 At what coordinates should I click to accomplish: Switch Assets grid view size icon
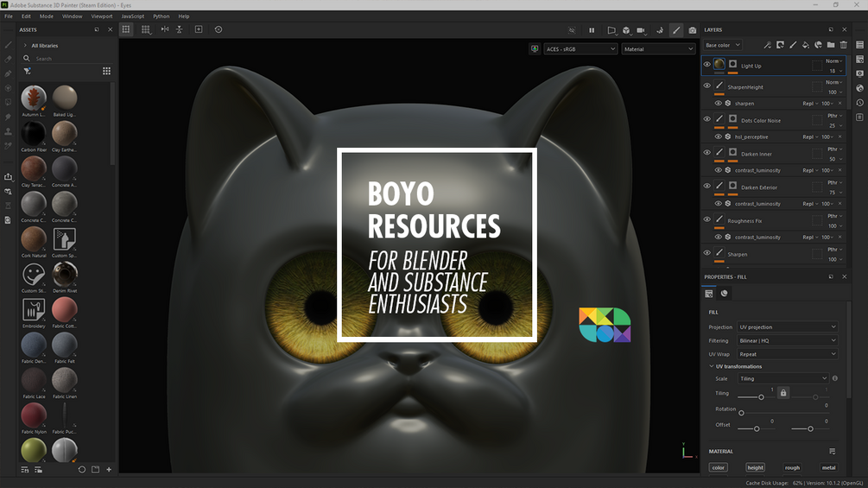[106, 71]
